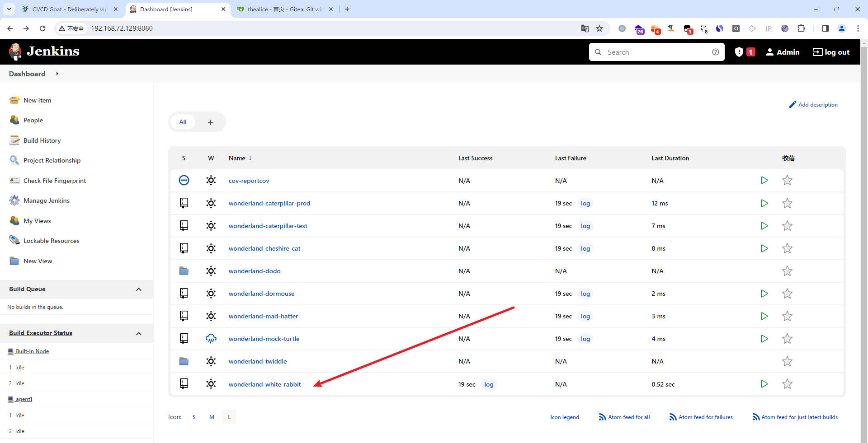This screenshot has width=868, height=443.
Task: Open Project Relationship page
Action: coord(52,160)
